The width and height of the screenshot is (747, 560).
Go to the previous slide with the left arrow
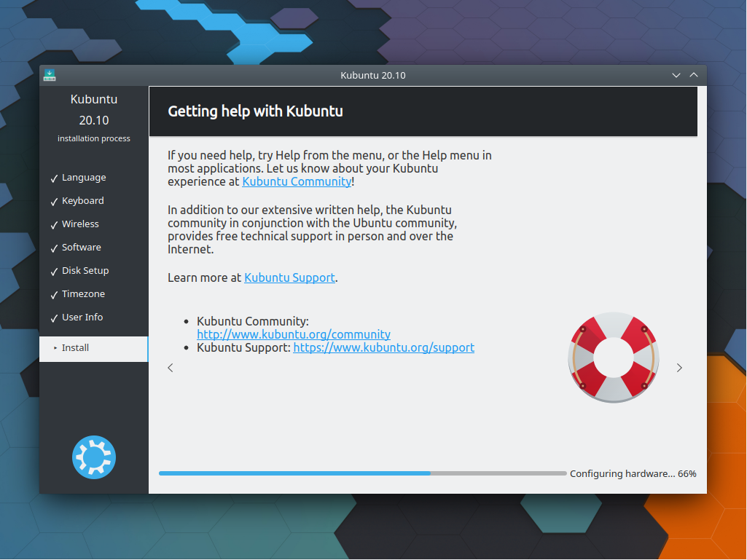[171, 368]
